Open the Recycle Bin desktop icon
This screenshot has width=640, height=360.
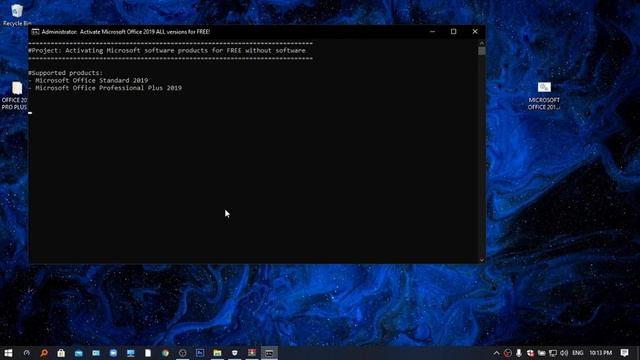16,15
